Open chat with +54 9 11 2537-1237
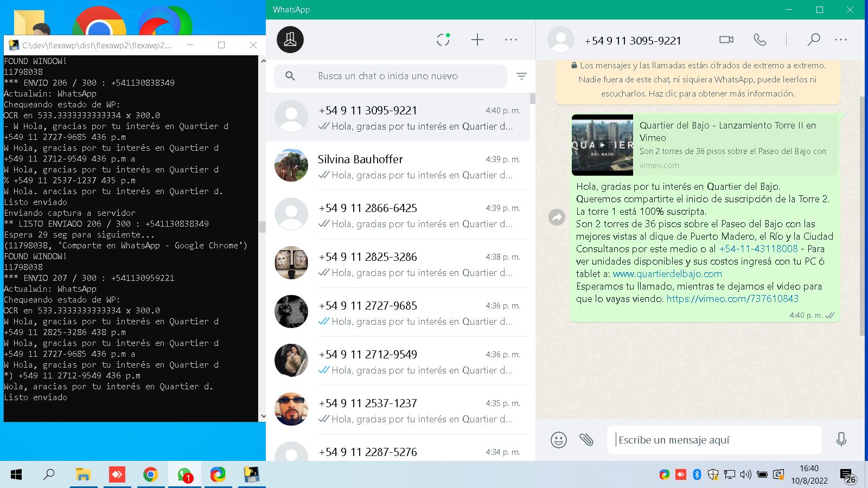 click(398, 410)
